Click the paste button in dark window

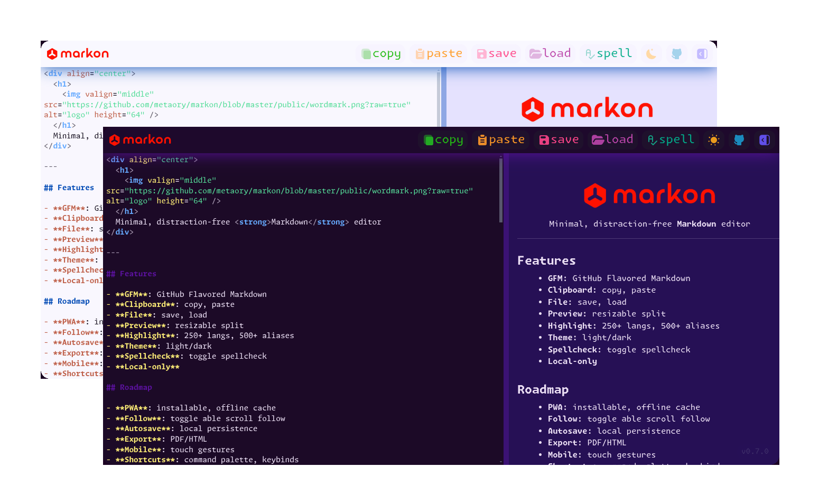[x=501, y=140]
